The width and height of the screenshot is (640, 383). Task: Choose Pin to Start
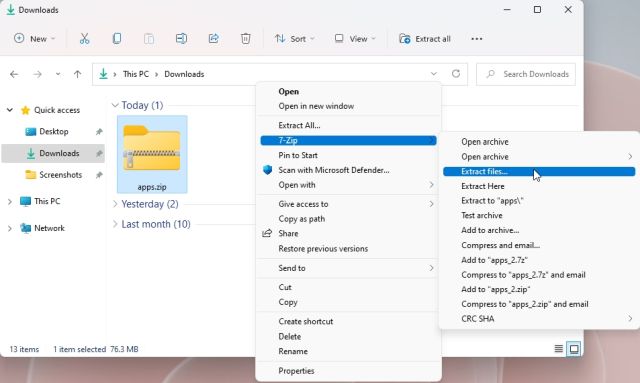(x=298, y=155)
